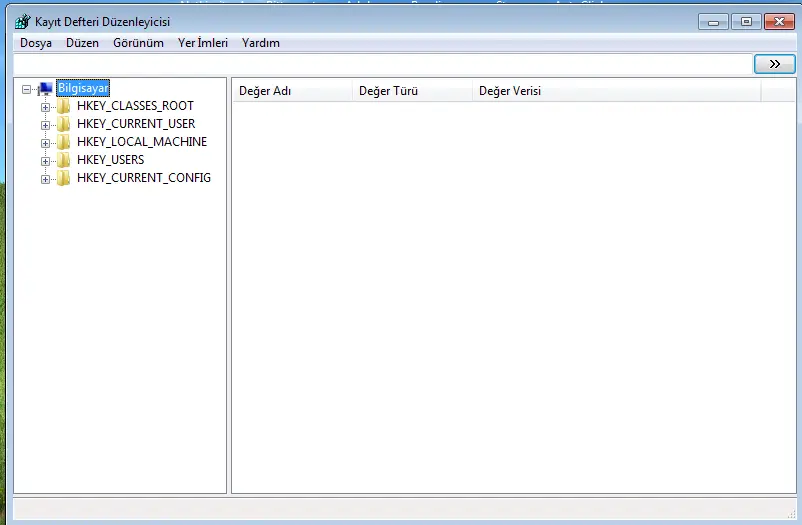The height and width of the screenshot is (525, 802).
Task: Expand HKEY_CLASSES_ROOT key
Action: [x=46, y=107]
